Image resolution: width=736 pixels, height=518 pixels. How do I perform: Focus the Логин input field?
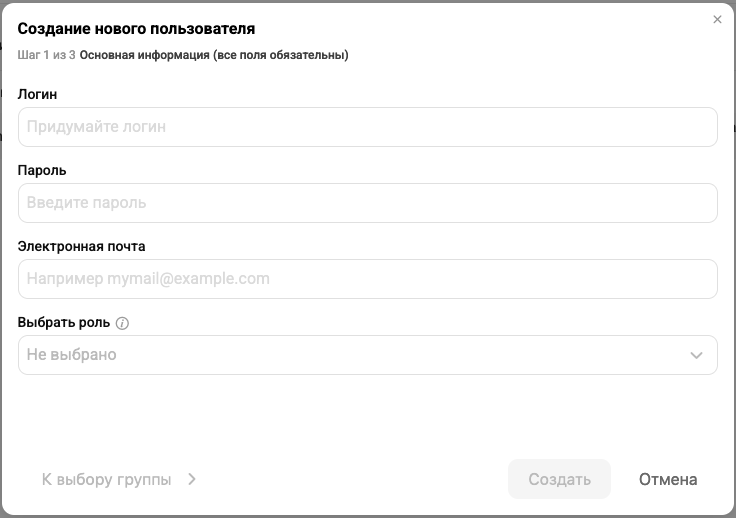[x=367, y=127]
